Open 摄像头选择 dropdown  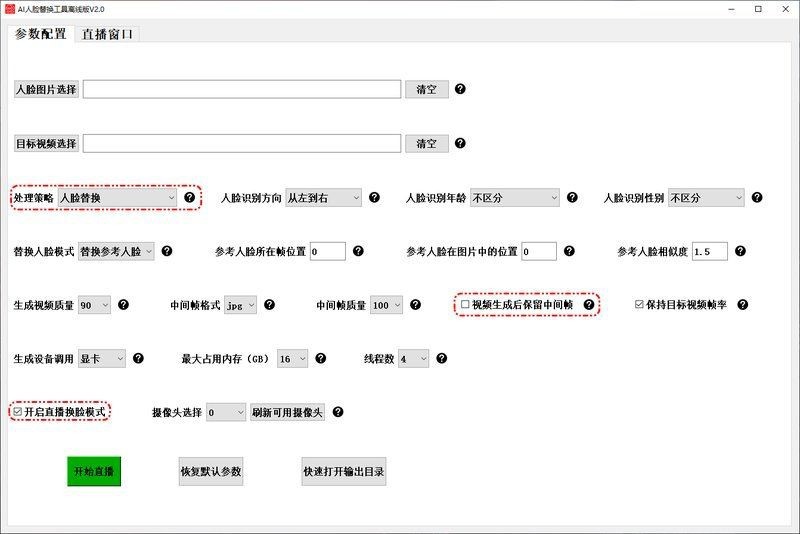tap(226, 412)
